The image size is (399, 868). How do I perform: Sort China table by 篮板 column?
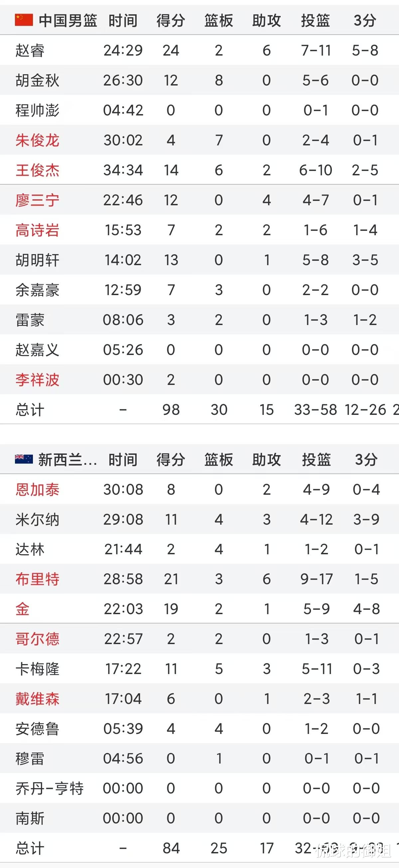218,21
